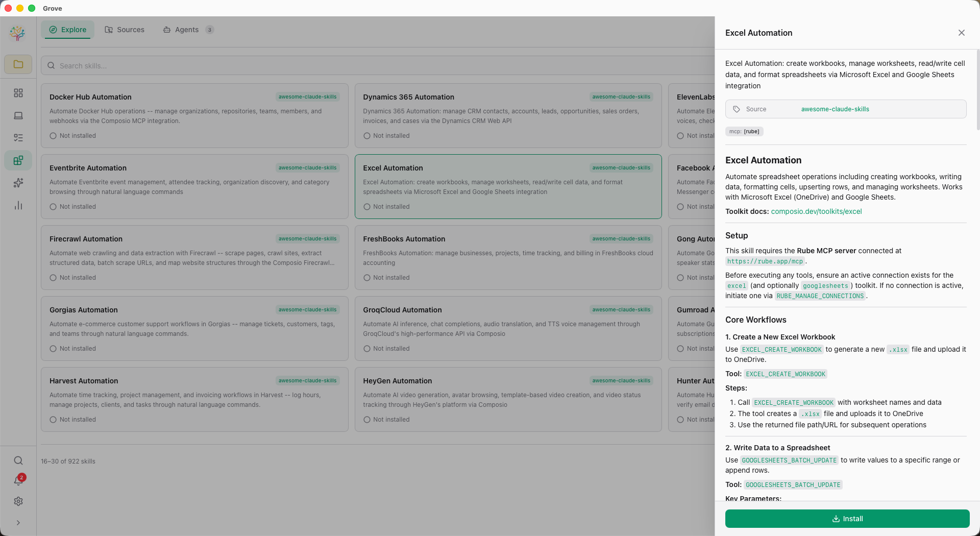Click the Setup heading
Viewport: 980px width, 536px height.
point(737,236)
